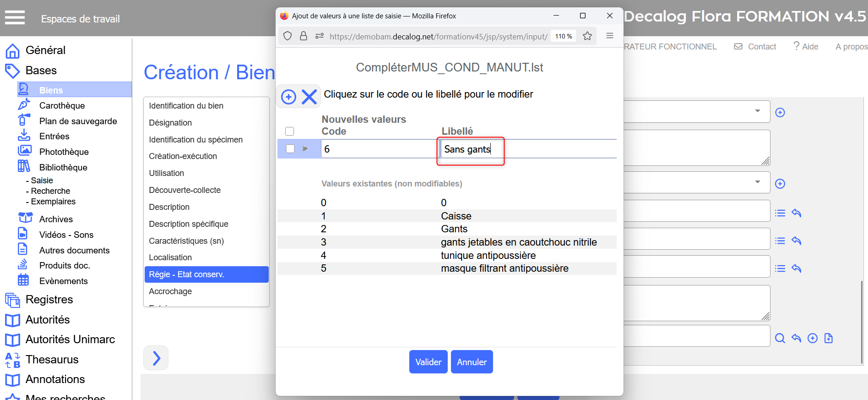Click into the Code field containing 6
Image resolution: width=868 pixels, height=400 pixels.
pyautogui.click(x=378, y=149)
